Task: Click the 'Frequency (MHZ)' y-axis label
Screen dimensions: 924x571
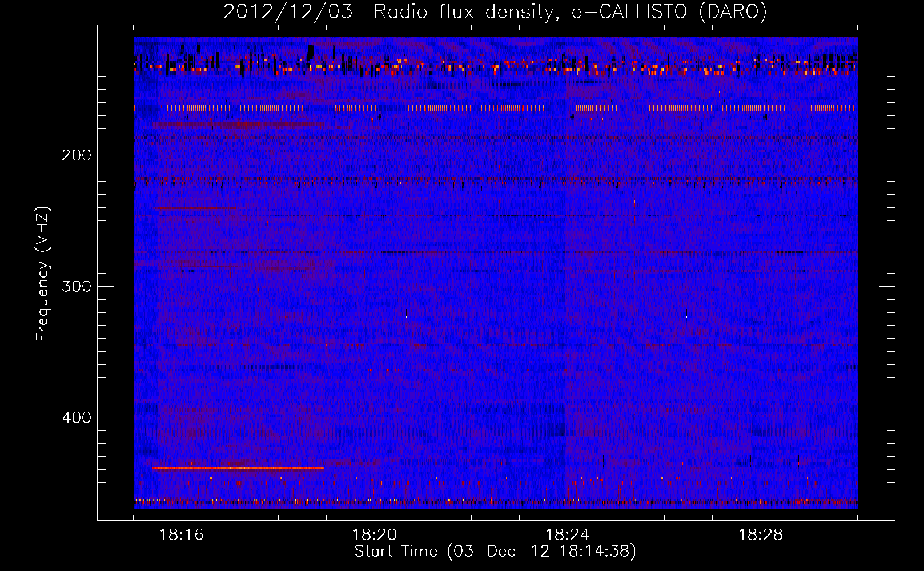Action: [43, 274]
